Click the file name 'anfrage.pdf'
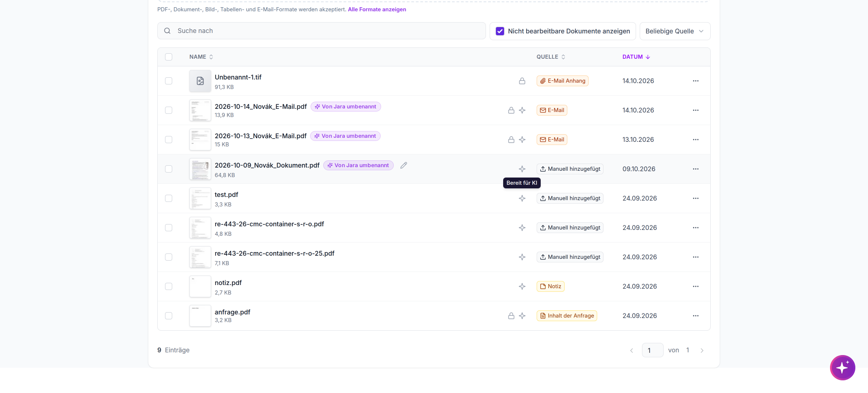 pos(232,312)
